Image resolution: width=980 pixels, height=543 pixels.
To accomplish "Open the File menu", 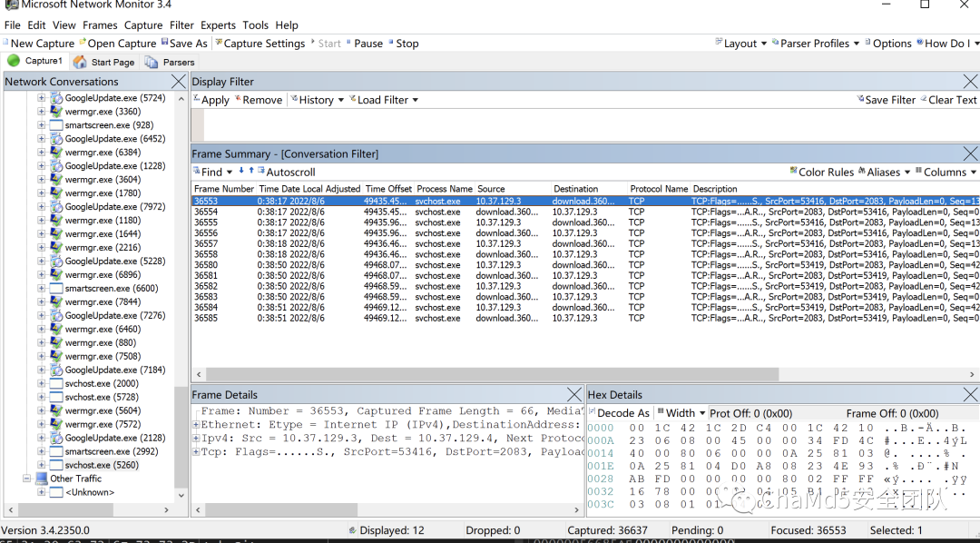I will (x=12, y=25).
